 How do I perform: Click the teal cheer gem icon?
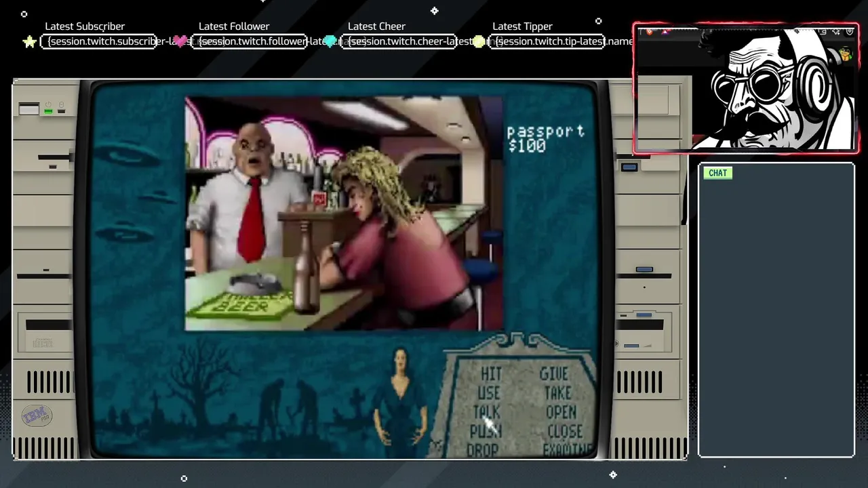pos(330,42)
